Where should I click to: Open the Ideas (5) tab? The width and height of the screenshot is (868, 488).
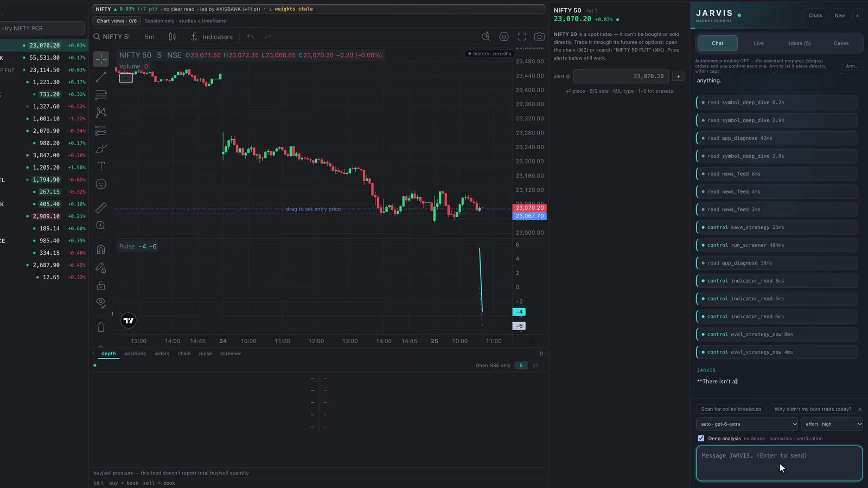tap(800, 43)
